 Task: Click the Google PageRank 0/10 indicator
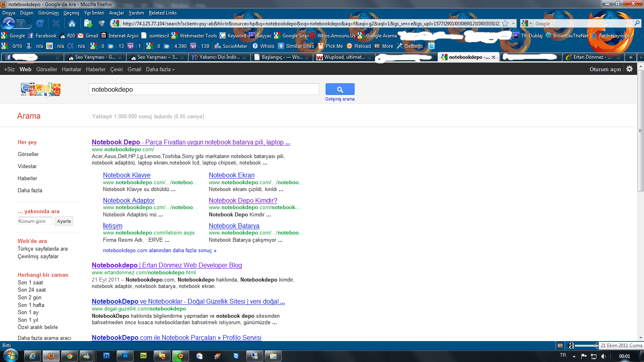click(x=12, y=46)
